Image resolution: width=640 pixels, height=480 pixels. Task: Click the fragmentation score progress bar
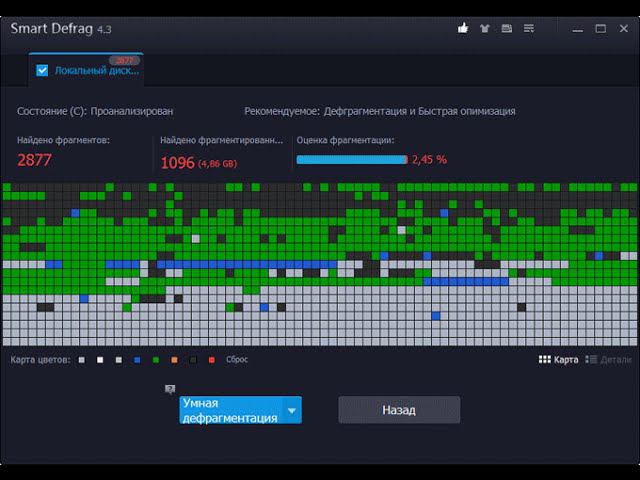[352, 160]
